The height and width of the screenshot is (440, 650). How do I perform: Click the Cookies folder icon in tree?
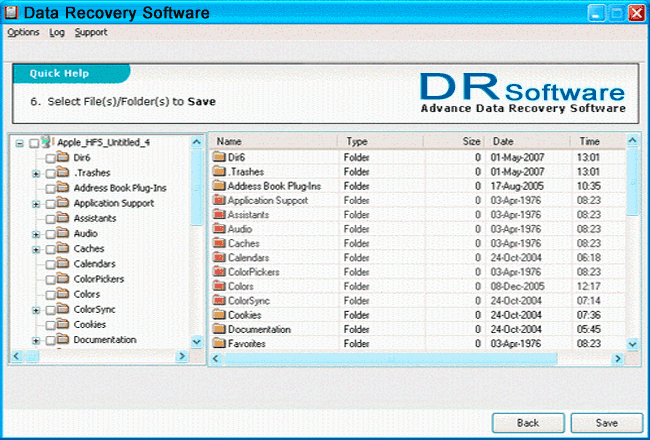click(x=64, y=325)
